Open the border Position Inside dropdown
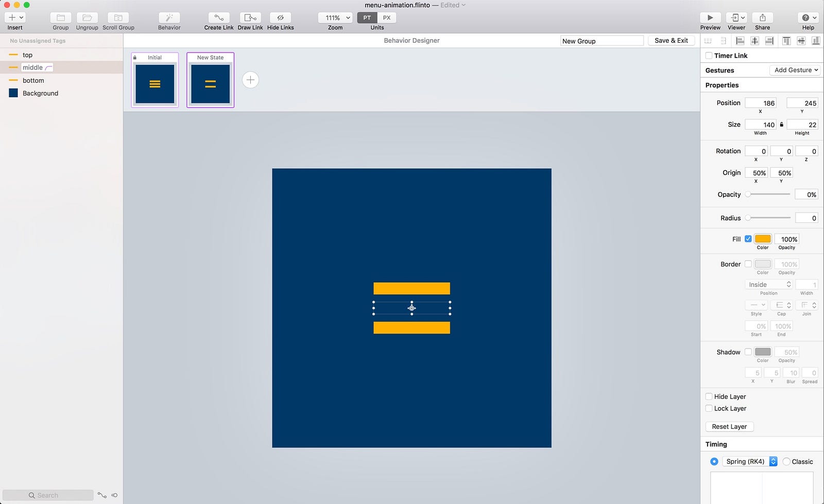 coord(769,285)
